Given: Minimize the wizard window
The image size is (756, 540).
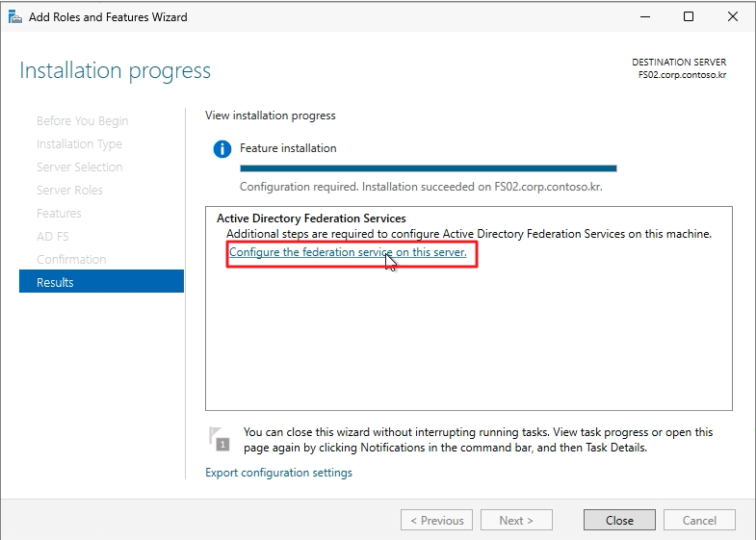Looking at the screenshot, I should [x=645, y=17].
